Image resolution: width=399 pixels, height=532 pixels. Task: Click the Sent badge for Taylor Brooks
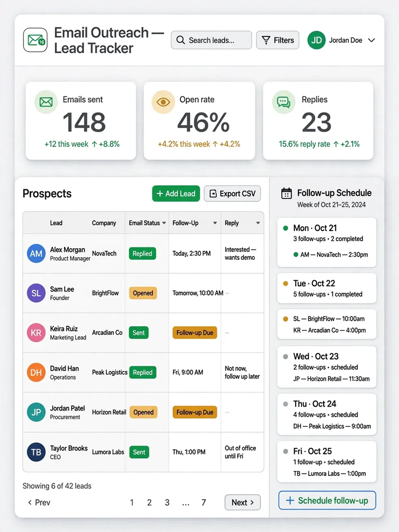[139, 452]
